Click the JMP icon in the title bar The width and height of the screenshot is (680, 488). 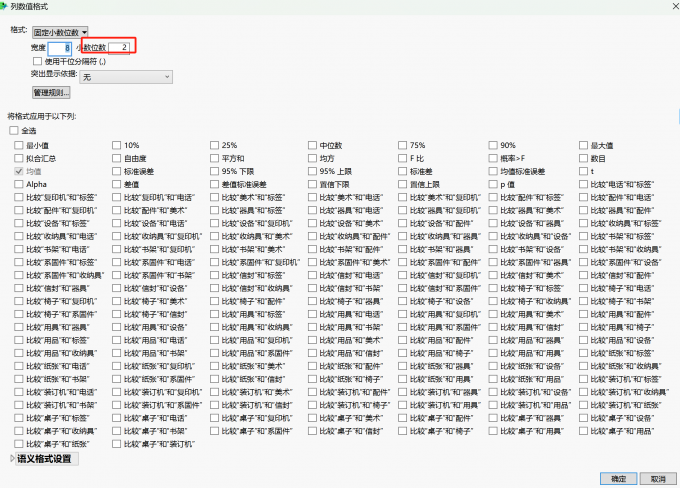[6, 6]
